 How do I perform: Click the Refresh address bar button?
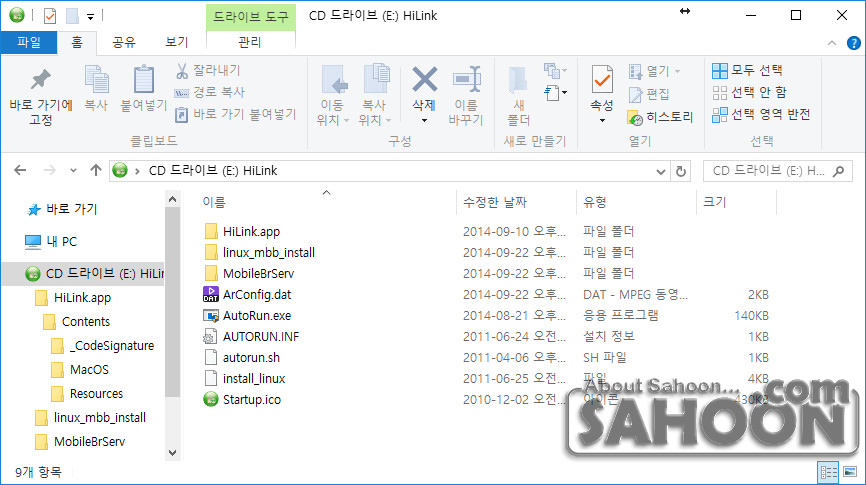(x=680, y=171)
